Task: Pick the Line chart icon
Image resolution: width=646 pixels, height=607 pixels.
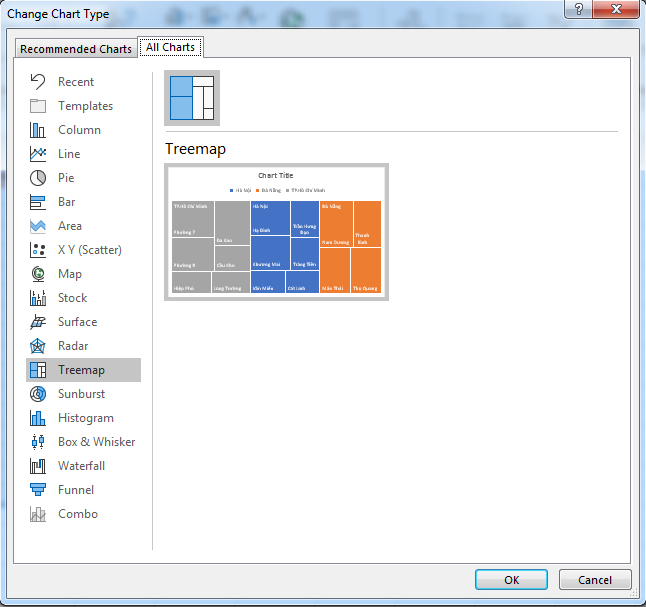Action: 38,154
